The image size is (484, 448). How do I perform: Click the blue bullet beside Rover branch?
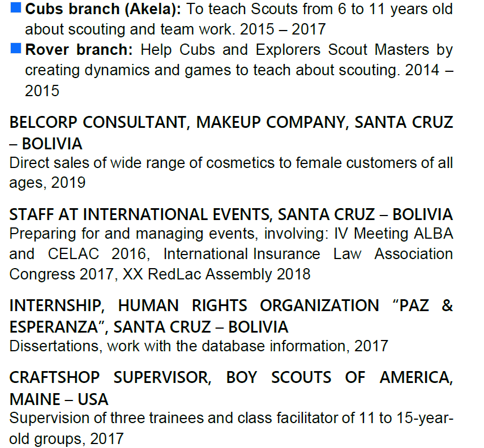[x=16, y=49]
